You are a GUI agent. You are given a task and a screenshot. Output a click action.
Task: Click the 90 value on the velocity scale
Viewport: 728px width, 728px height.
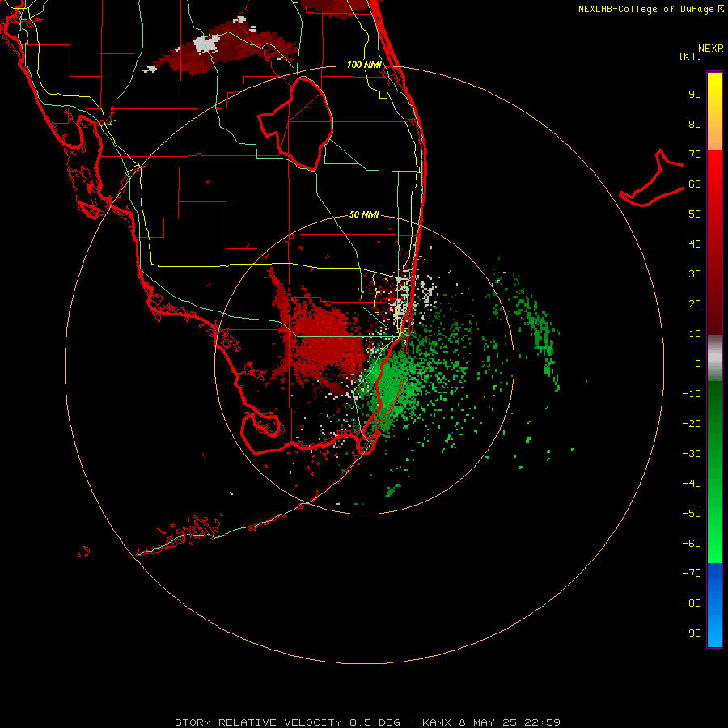click(x=695, y=95)
